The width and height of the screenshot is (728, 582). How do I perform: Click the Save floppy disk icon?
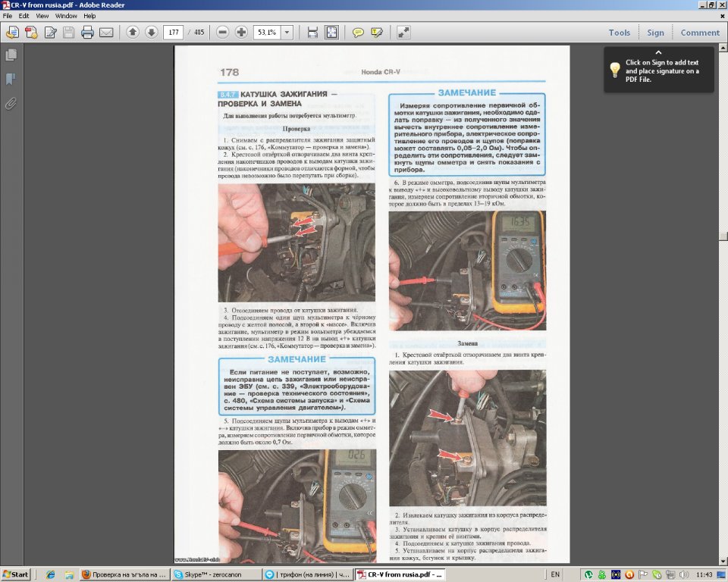[x=69, y=33]
